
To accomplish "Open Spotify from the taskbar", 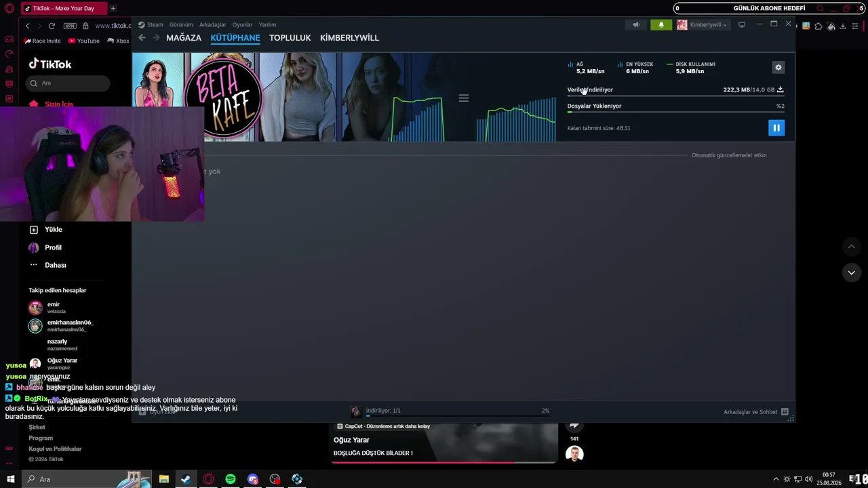I will [231, 479].
